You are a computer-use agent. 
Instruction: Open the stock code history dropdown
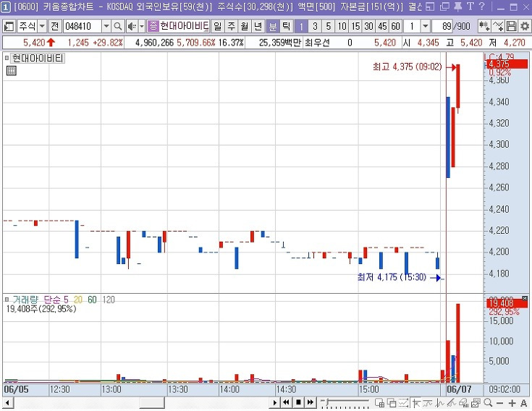pos(106,26)
